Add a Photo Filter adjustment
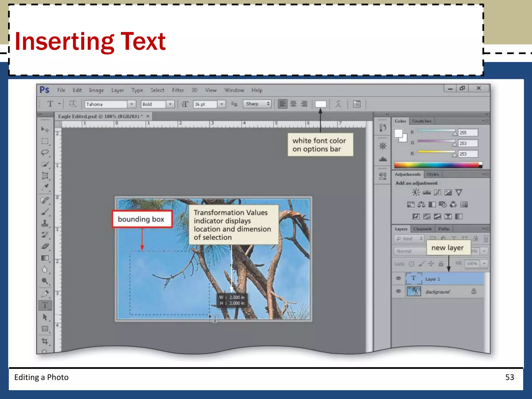The height and width of the screenshot is (399, 532). click(x=442, y=205)
